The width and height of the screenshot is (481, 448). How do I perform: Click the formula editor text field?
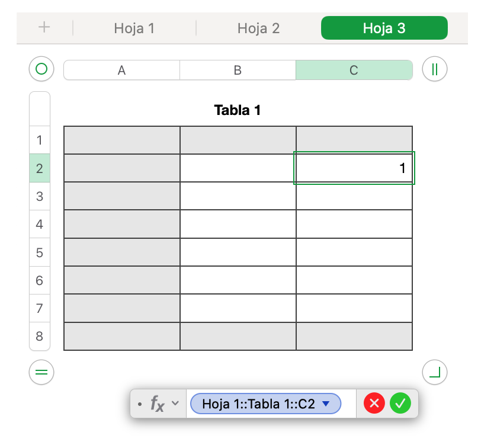click(348, 404)
